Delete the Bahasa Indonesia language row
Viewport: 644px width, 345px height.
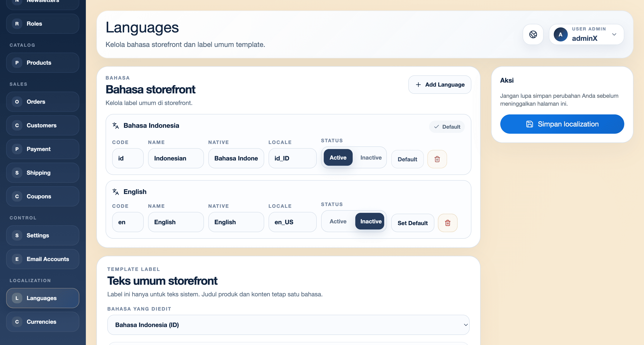tap(437, 159)
